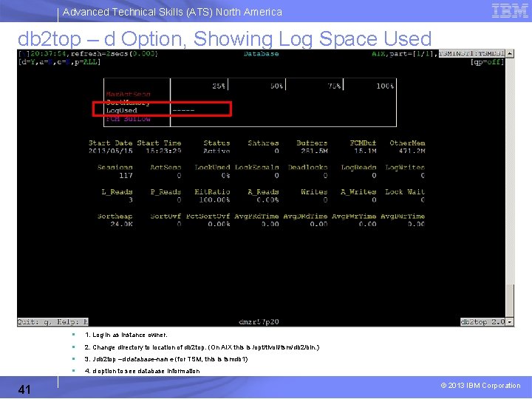Click the 'Shthres' column header

coord(263,143)
